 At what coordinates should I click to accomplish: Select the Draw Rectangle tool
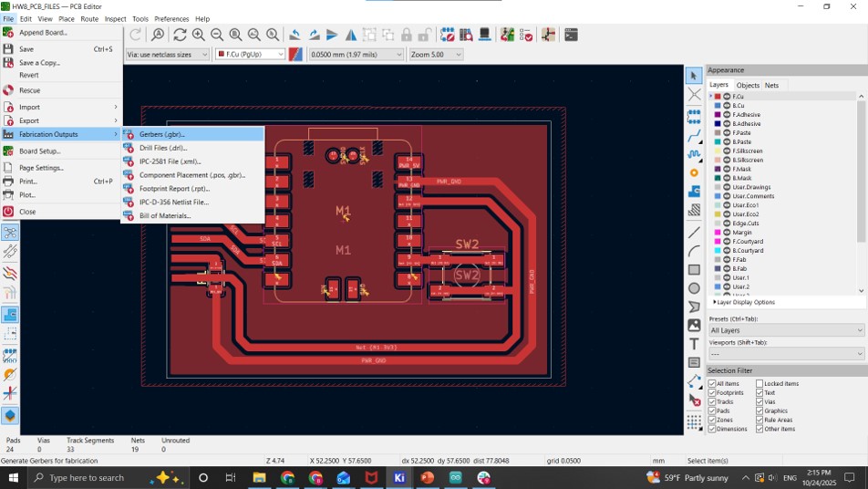694,270
